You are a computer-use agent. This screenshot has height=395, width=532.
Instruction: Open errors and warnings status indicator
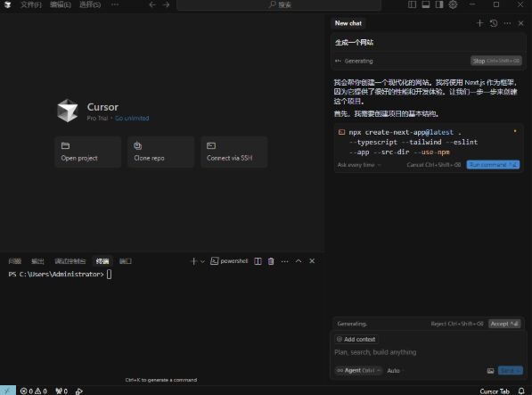click(x=34, y=391)
